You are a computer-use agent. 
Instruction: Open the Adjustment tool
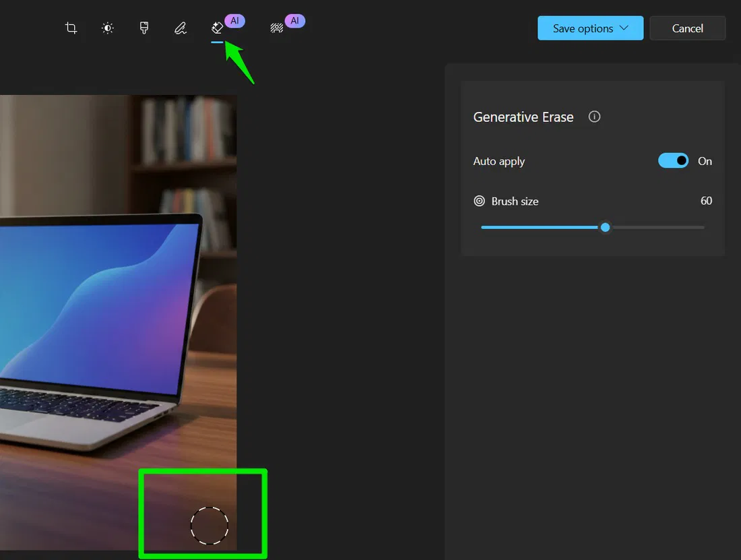click(107, 28)
